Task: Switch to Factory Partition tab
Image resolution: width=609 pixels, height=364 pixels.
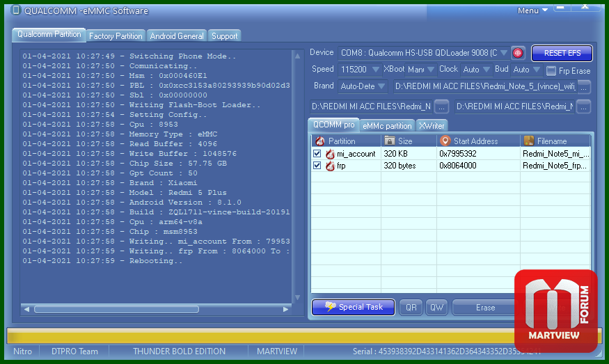Action: point(116,36)
